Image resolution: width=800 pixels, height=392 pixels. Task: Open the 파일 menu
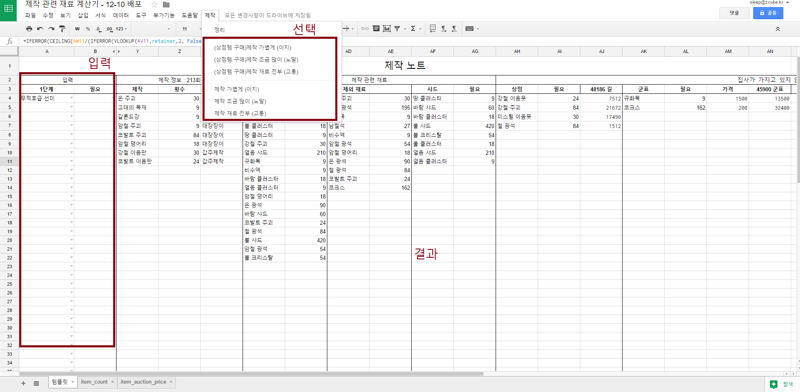pos(31,15)
